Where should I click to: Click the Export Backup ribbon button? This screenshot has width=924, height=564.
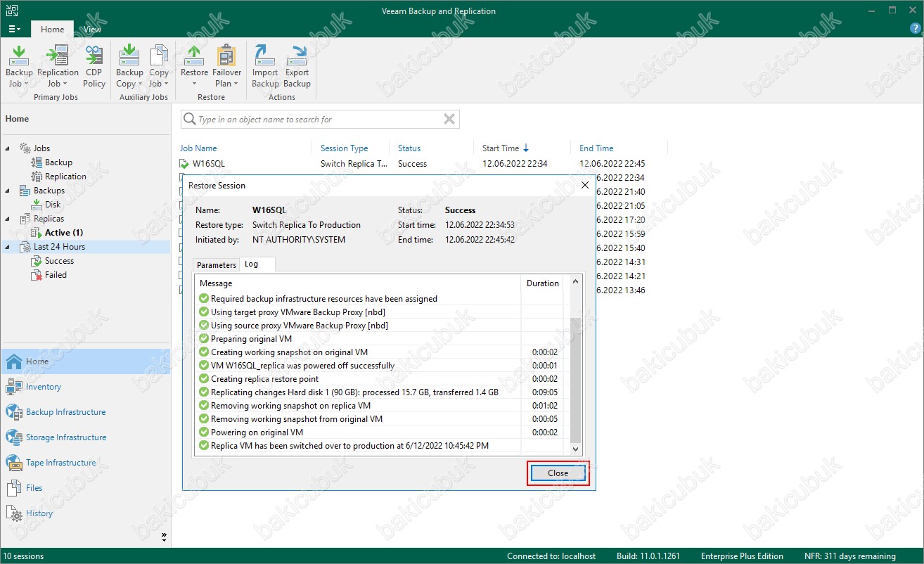coord(297,67)
